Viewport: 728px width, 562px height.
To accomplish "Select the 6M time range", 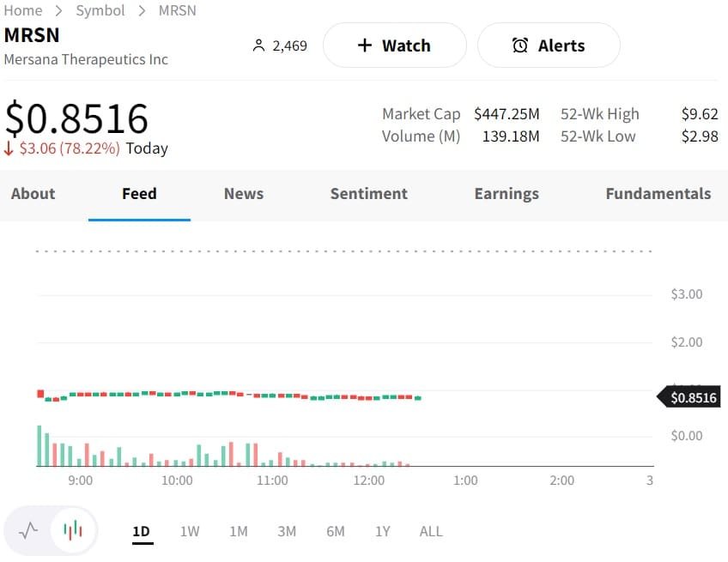I will tap(335, 532).
